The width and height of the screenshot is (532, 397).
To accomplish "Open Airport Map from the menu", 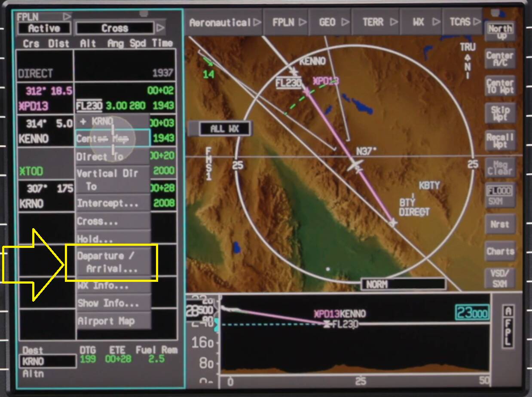I will 113,321.
